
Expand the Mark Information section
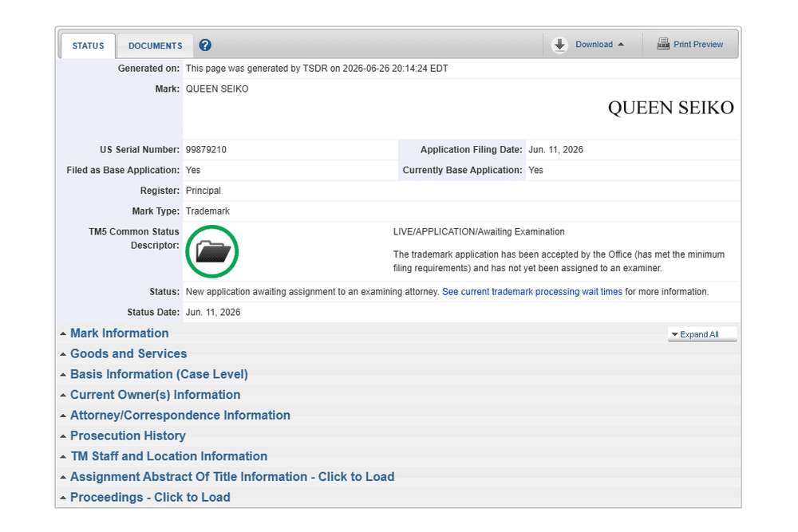point(120,333)
